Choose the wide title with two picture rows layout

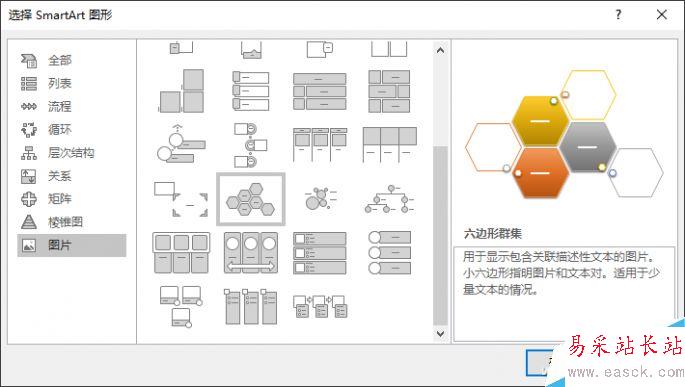point(320,91)
